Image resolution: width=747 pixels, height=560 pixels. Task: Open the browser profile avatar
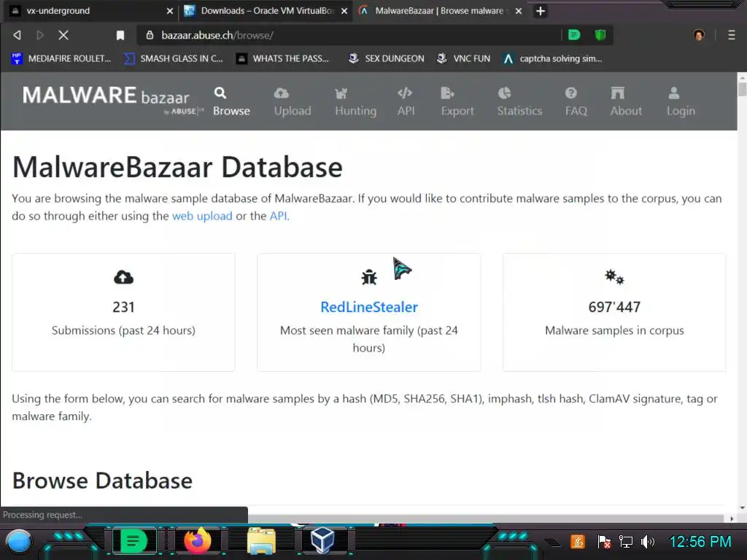click(699, 35)
